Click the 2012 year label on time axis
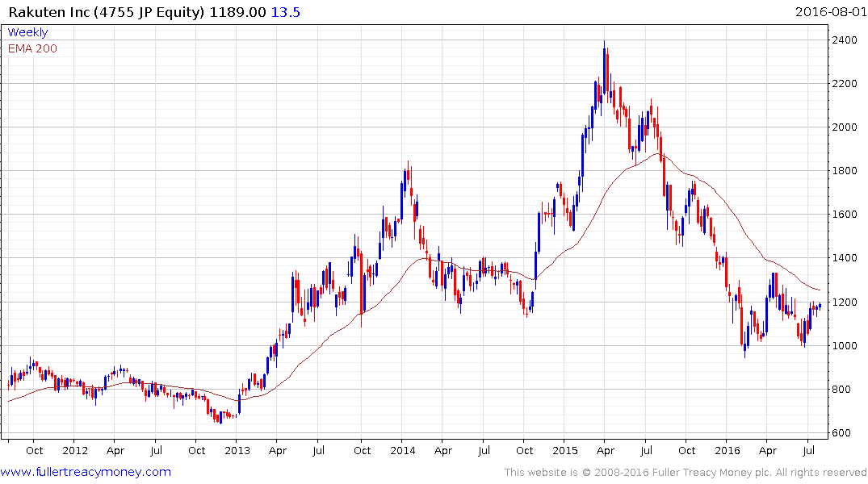Image resolution: width=868 pixels, height=484 pixels. (75, 451)
